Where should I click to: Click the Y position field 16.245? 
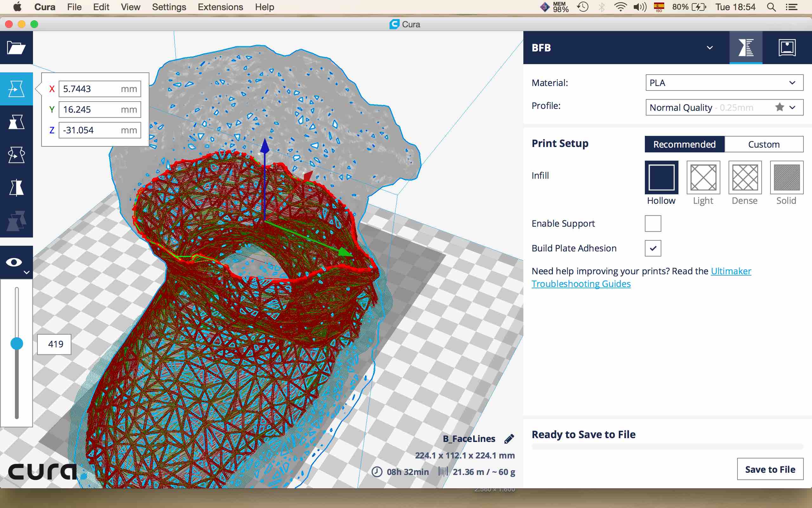[x=100, y=110]
